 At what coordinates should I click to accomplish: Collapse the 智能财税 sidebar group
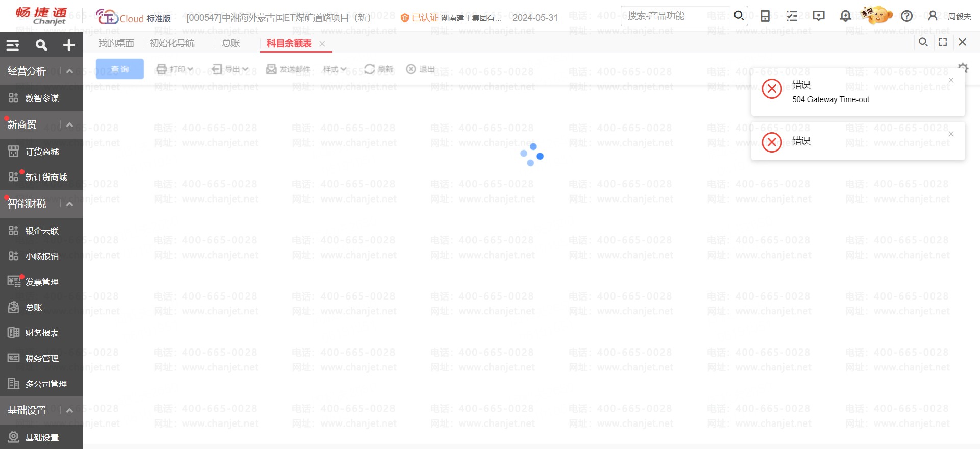70,204
